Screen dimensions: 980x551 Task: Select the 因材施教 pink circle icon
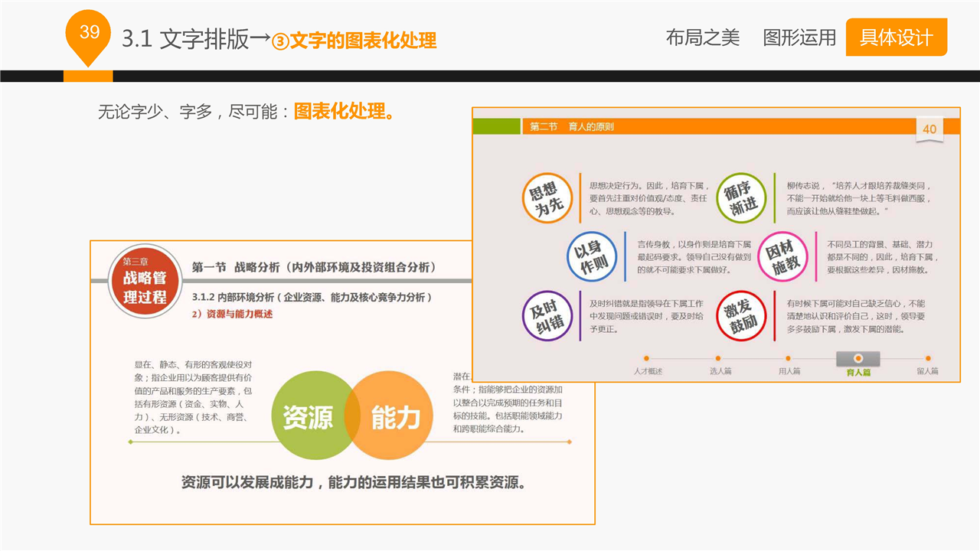[x=783, y=257]
